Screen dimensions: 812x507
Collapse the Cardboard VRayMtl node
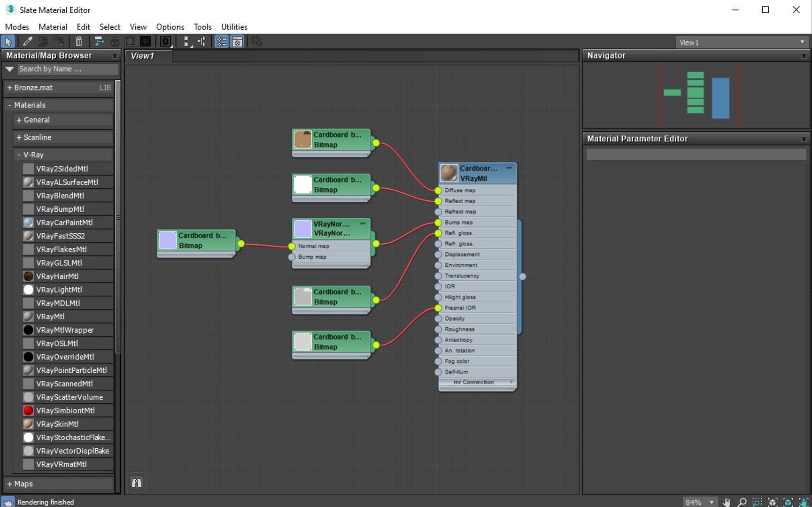pos(509,168)
